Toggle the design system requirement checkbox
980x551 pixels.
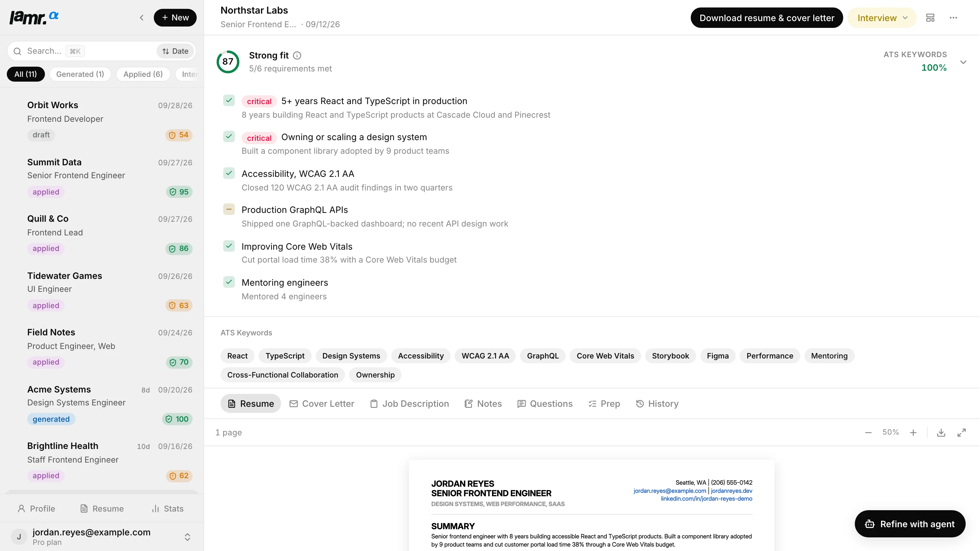tap(229, 136)
